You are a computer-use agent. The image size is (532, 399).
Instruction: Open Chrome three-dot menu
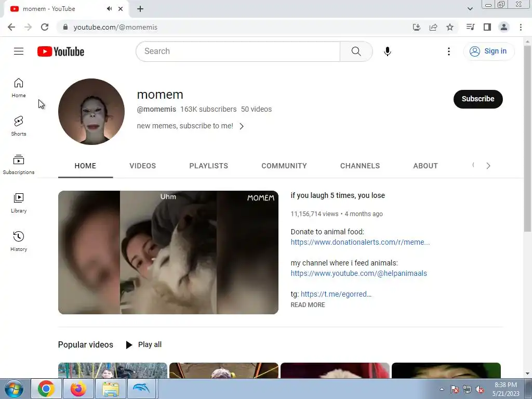pyautogui.click(x=521, y=27)
